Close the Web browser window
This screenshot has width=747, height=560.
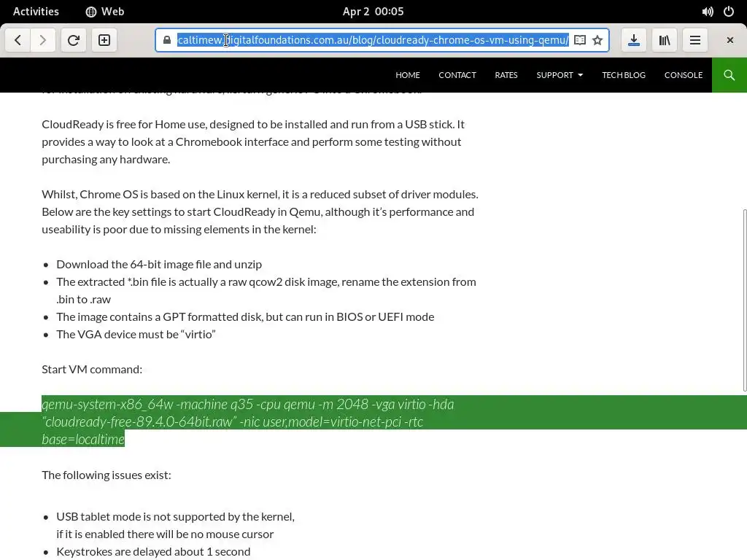pos(729,40)
